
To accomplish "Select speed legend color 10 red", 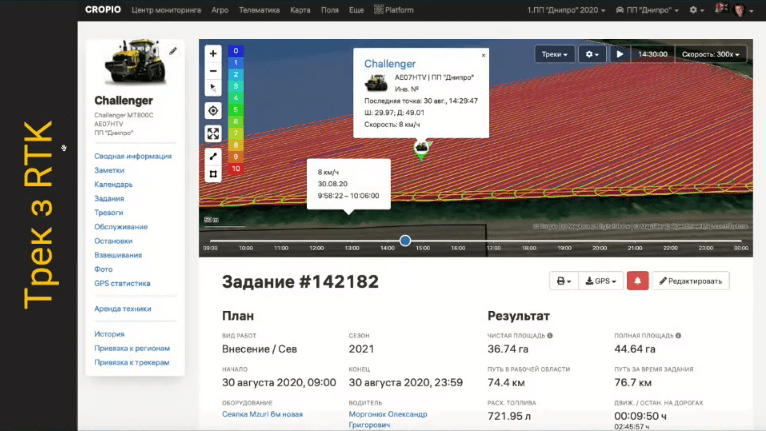I will point(235,169).
